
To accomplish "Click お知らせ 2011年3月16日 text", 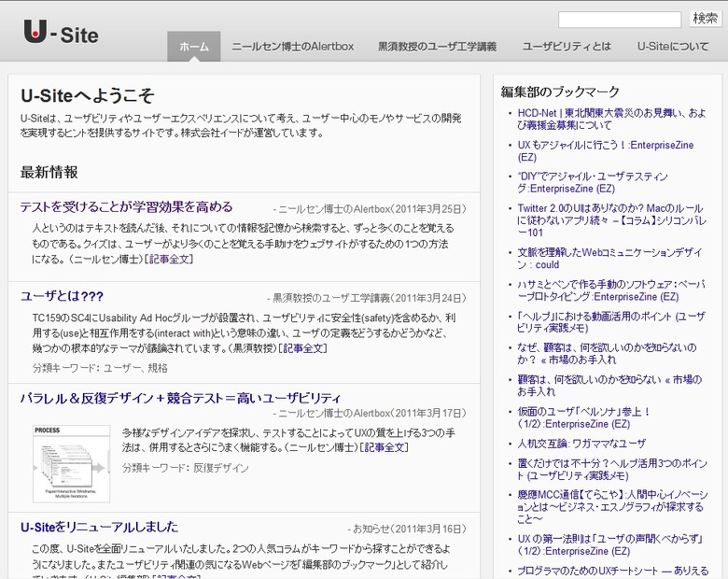I will [x=407, y=529].
